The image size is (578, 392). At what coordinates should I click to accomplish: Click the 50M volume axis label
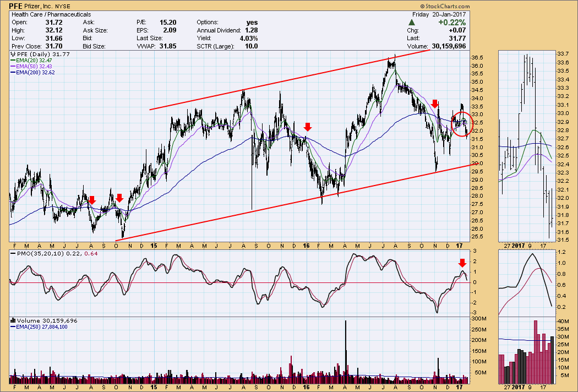(x=481, y=373)
